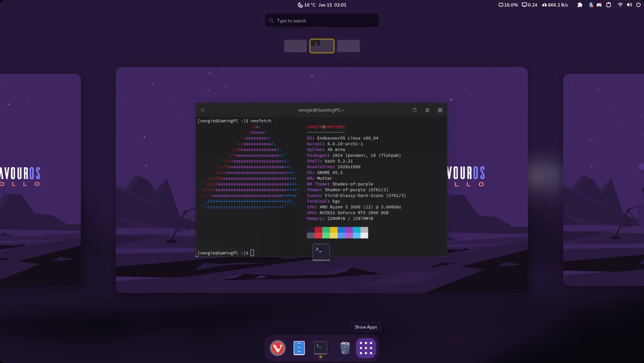Click the weather 16°C indicator

point(306,5)
